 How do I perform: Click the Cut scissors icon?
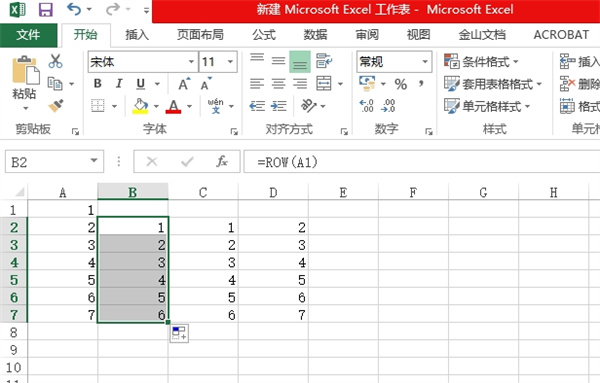click(x=55, y=61)
